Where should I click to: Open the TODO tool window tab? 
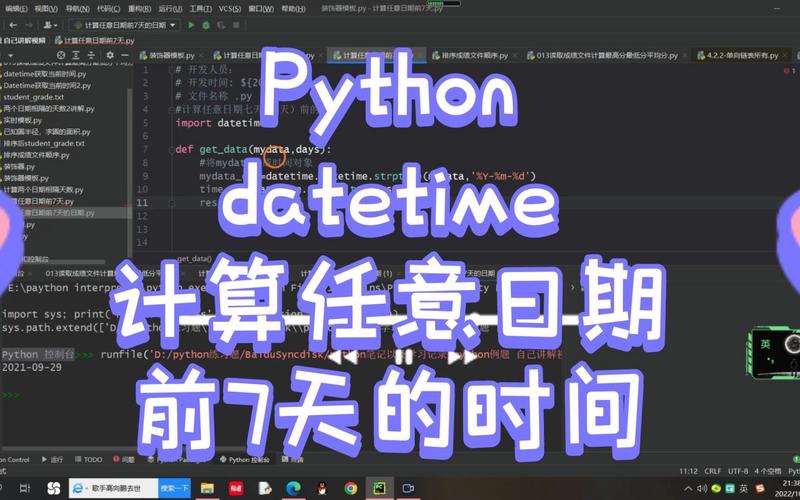pos(89,460)
